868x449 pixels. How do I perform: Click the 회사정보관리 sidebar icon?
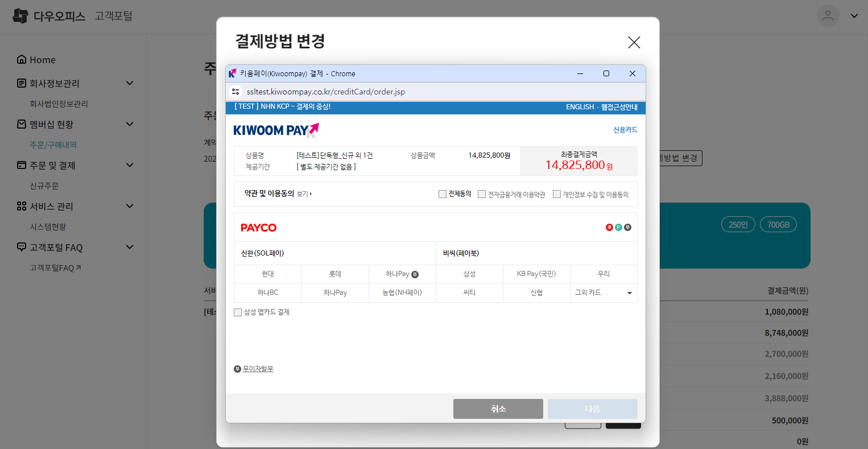pyautogui.click(x=22, y=84)
